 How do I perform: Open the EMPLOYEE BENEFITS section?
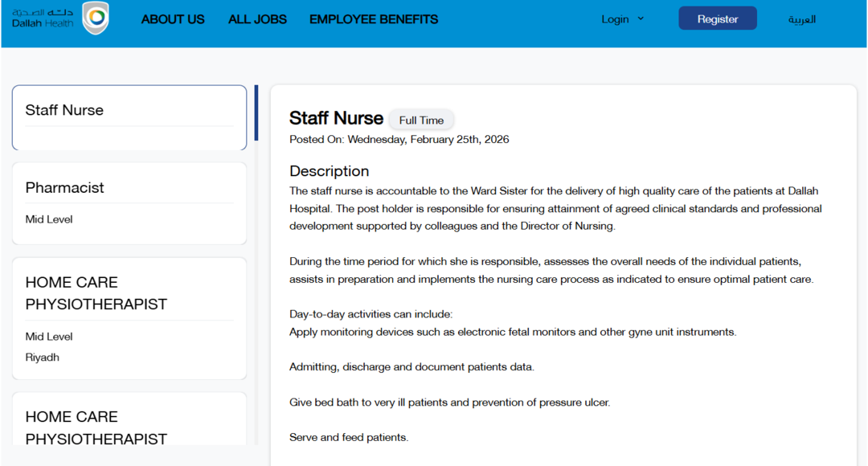pyautogui.click(x=374, y=19)
